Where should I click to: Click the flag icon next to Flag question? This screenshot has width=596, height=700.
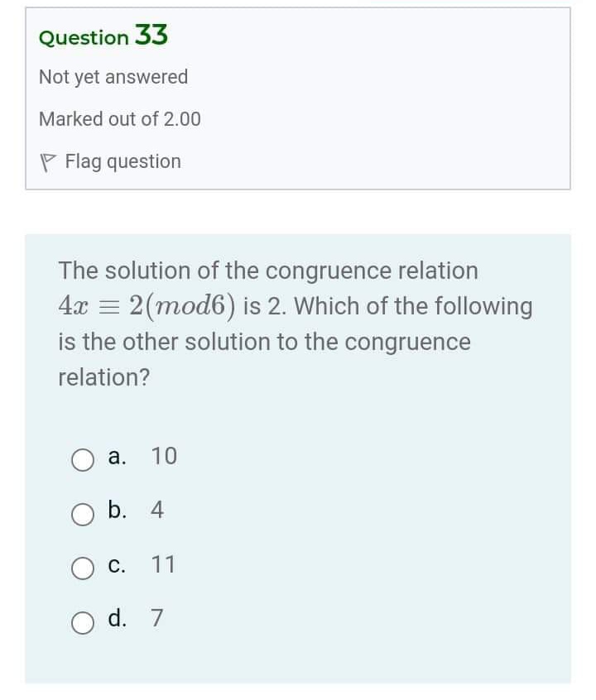click(x=46, y=161)
